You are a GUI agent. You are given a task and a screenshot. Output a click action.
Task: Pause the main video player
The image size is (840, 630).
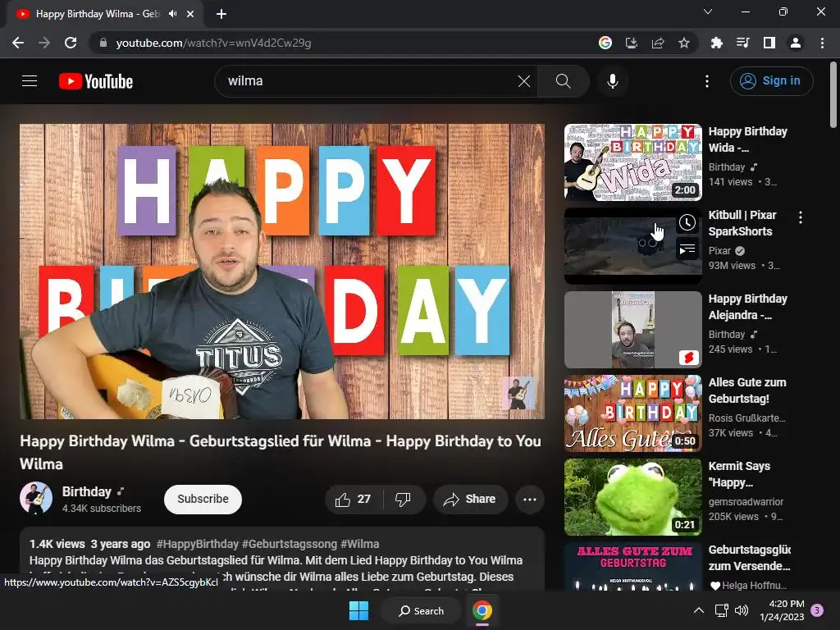coord(282,271)
